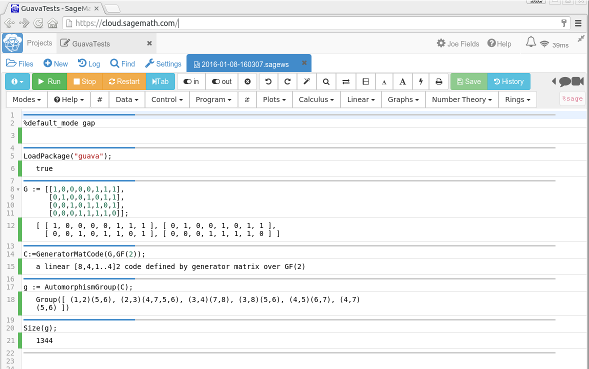
Task: Open the Data dropdown menu
Action: (x=127, y=100)
